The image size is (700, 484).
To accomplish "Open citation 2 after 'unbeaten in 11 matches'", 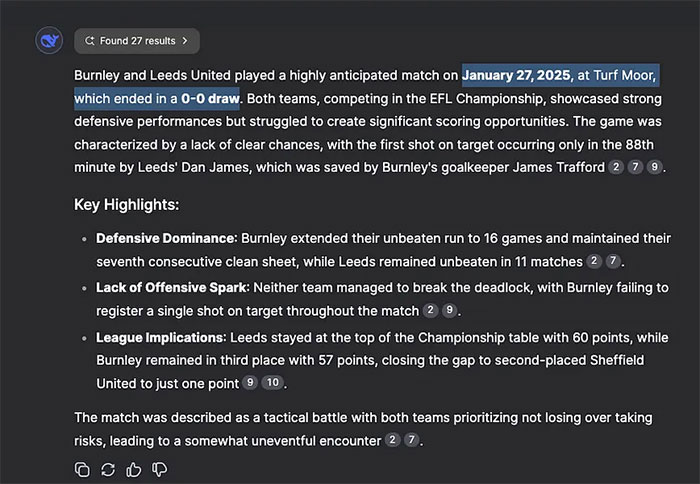I will (594, 262).
